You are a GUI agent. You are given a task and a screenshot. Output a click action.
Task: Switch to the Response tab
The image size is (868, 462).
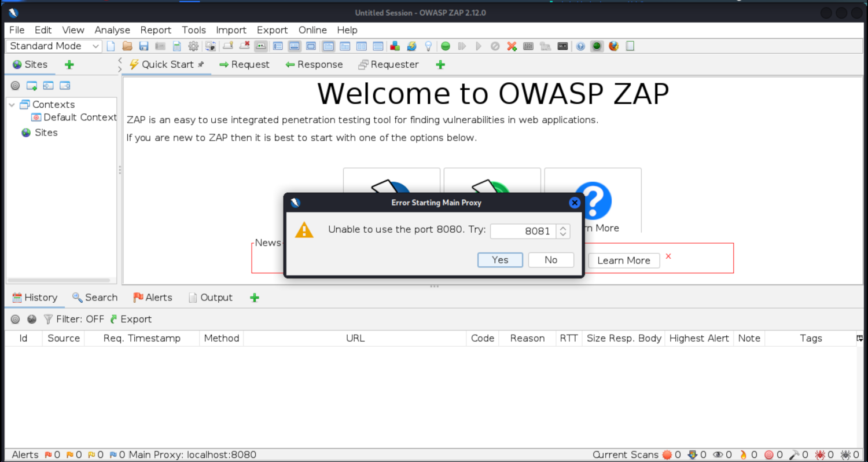(x=314, y=64)
